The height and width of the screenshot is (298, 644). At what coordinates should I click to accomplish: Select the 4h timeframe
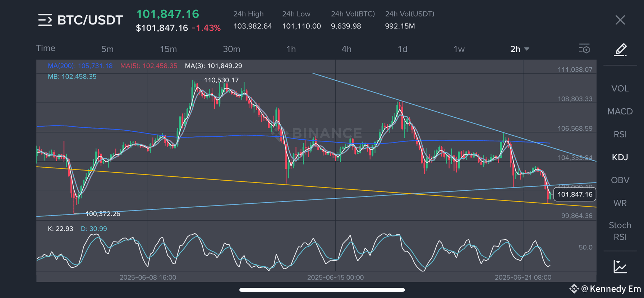(346, 49)
